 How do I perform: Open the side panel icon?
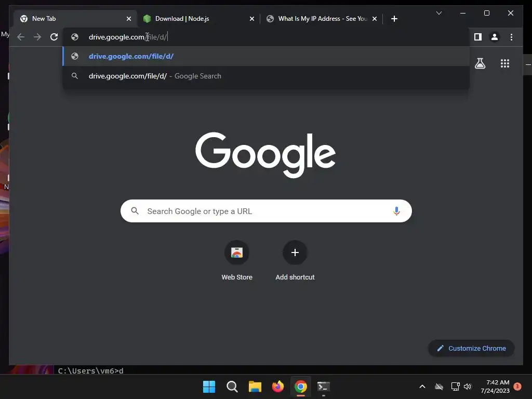point(478,37)
